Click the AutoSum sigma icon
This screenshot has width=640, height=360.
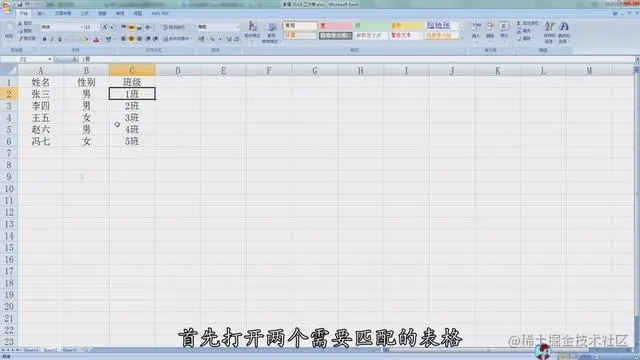tap(519, 23)
